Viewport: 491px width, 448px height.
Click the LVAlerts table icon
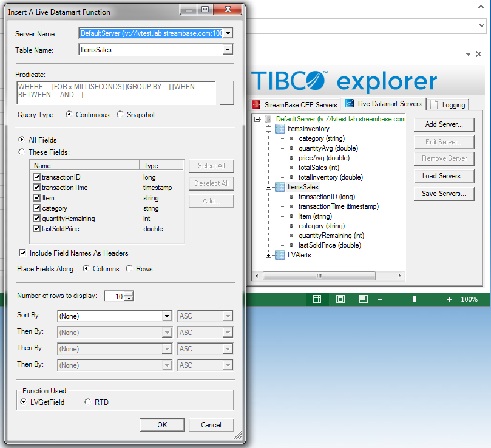pyautogui.click(x=280, y=255)
